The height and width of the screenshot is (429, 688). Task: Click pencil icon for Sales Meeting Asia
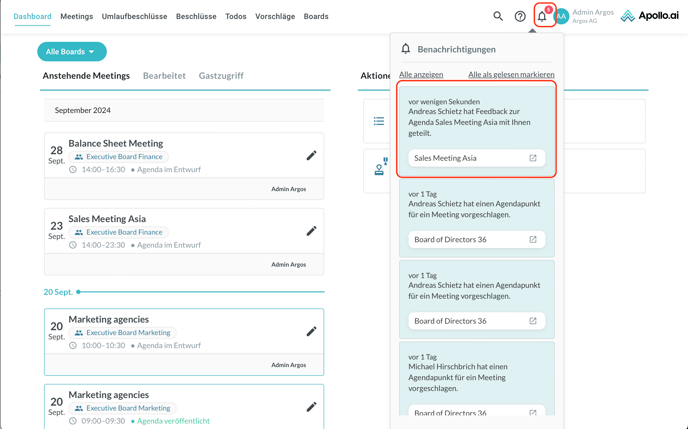click(x=311, y=231)
